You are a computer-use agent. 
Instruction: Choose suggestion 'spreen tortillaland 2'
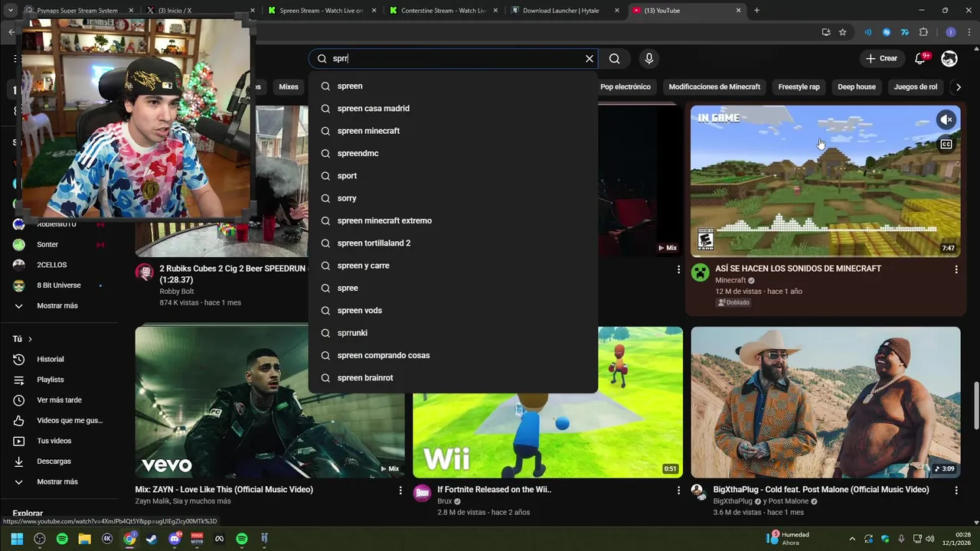[x=452, y=243]
